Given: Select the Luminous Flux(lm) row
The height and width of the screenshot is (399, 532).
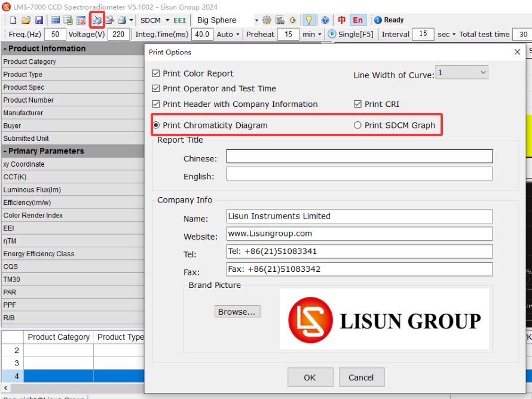Looking at the screenshot, I should (x=73, y=190).
